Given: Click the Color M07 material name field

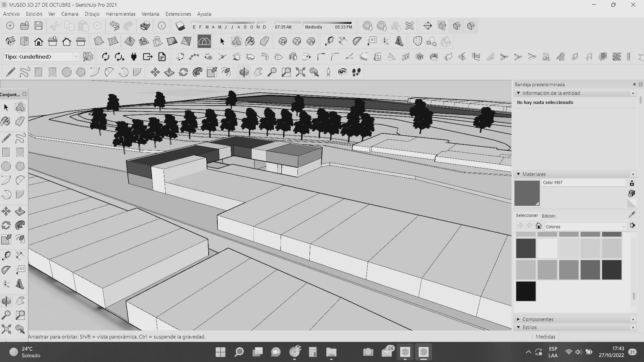Looking at the screenshot, I should 584,183.
